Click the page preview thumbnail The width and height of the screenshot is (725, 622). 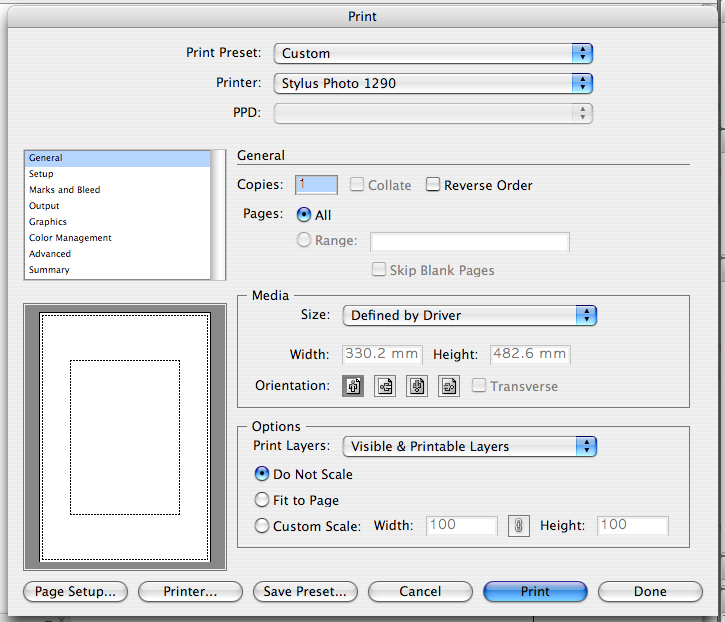[x=125, y=437]
